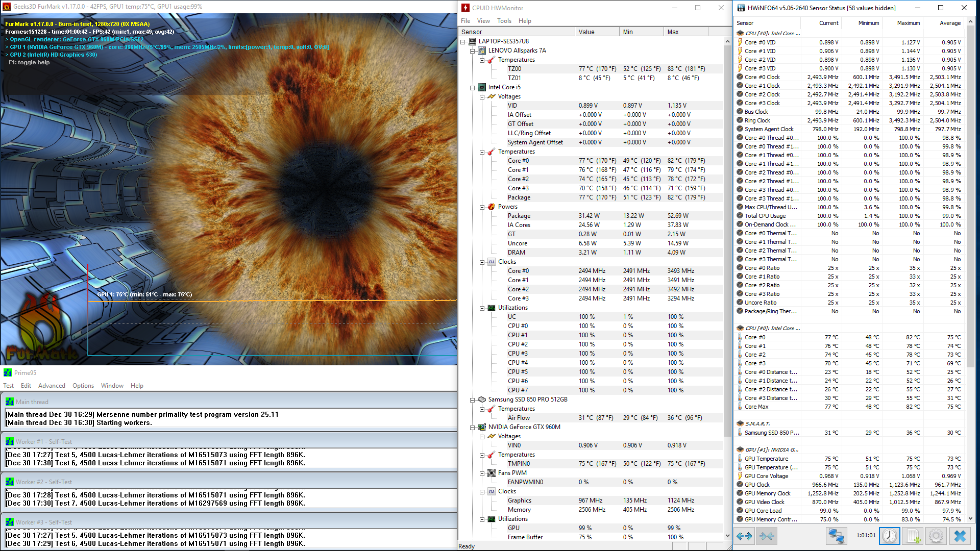
Task: Open HWiNFO sensor settings gear
Action: click(936, 536)
